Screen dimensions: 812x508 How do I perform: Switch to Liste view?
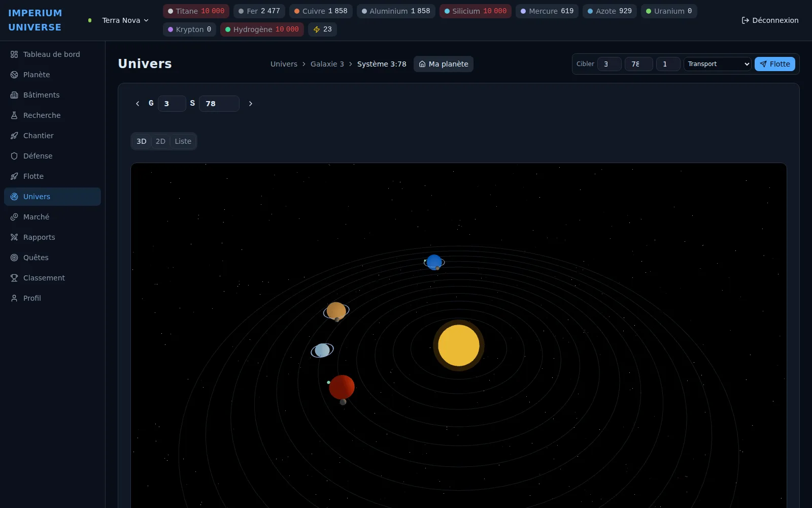(x=183, y=141)
